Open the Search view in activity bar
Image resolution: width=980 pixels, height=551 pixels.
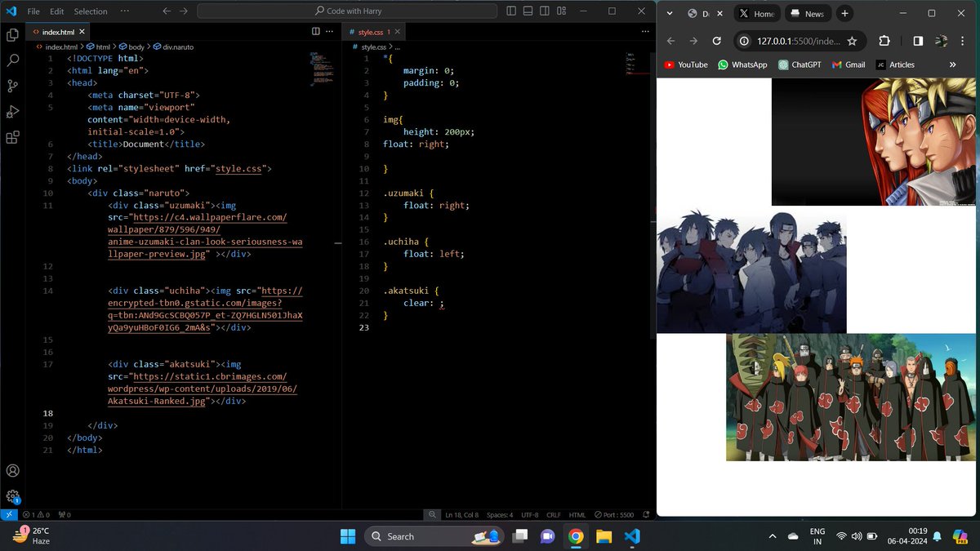pos(12,60)
